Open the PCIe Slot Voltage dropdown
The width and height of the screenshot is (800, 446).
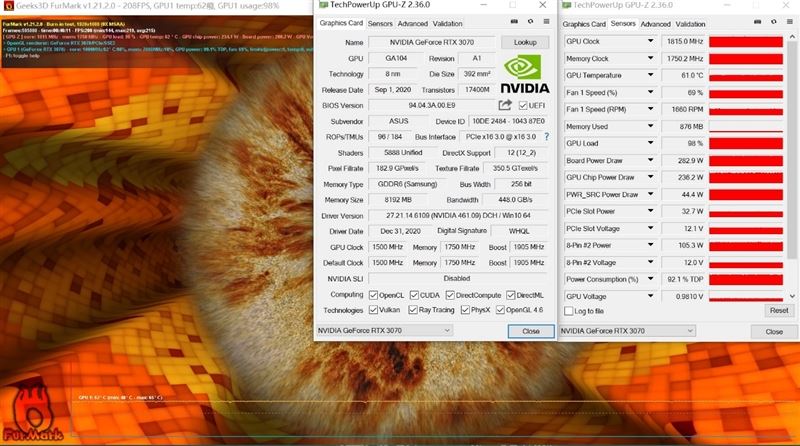coord(651,228)
